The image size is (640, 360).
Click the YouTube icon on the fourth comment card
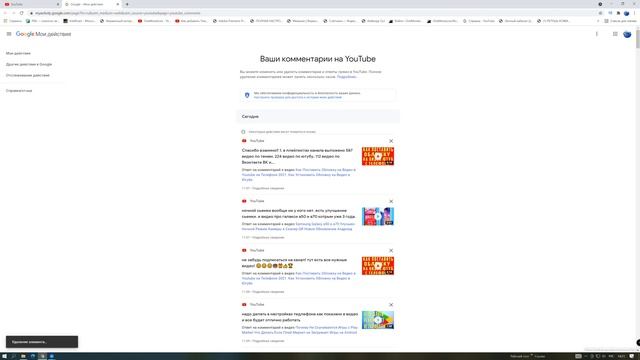(x=244, y=304)
